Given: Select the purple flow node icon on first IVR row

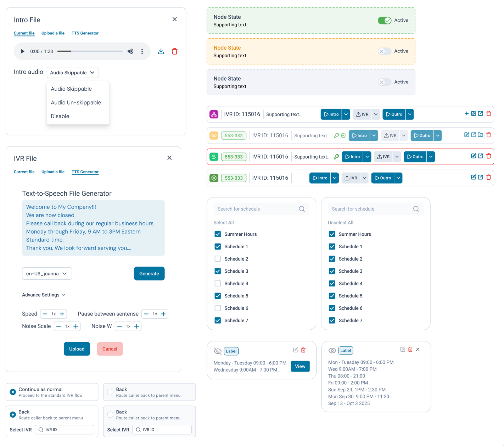Looking at the screenshot, I should pyautogui.click(x=214, y=114).
